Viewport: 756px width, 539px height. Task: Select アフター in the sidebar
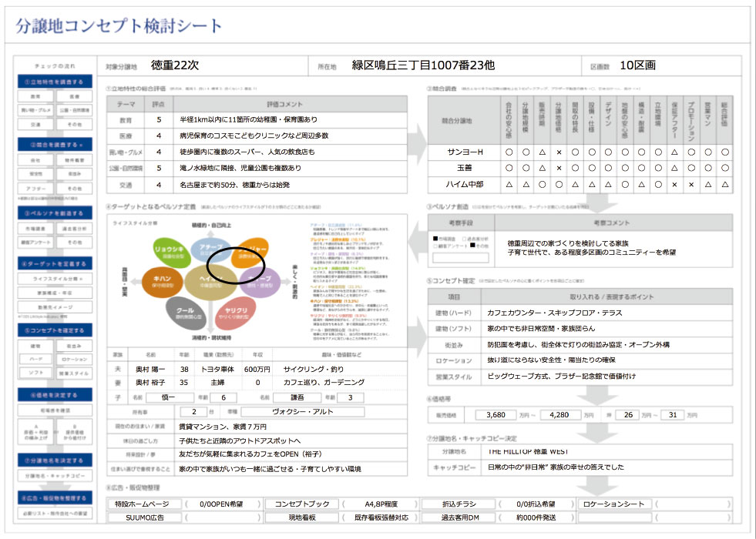click(x=35, y=189)
